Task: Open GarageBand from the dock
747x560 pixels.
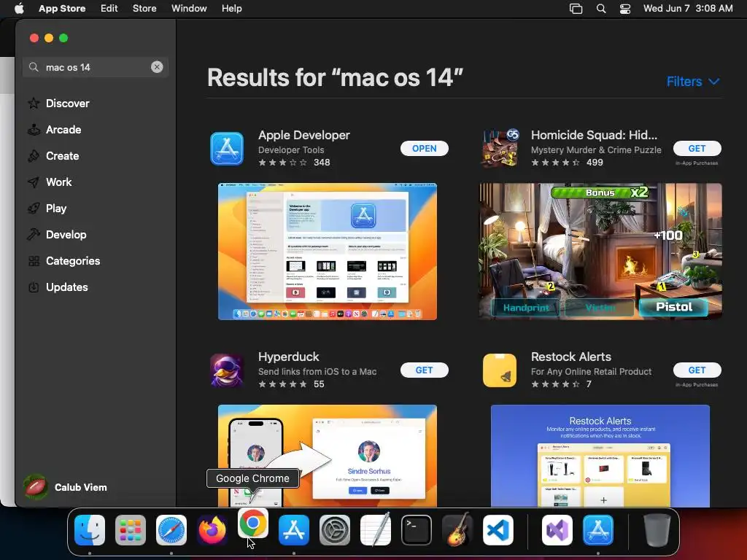Action: coord(457,530)
